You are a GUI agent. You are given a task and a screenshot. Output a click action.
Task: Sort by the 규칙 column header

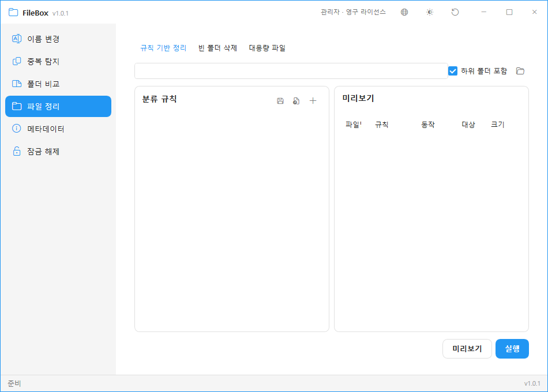click(x=382, y=125)
